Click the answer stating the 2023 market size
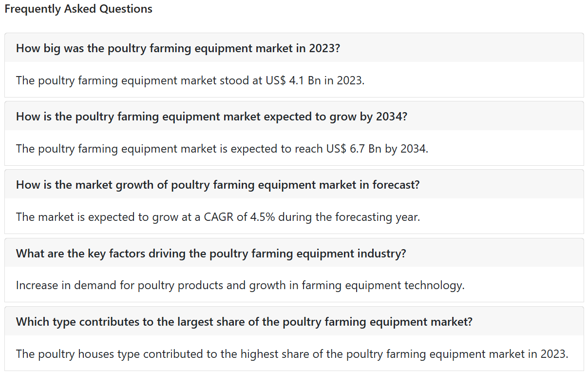 point(190,80)
